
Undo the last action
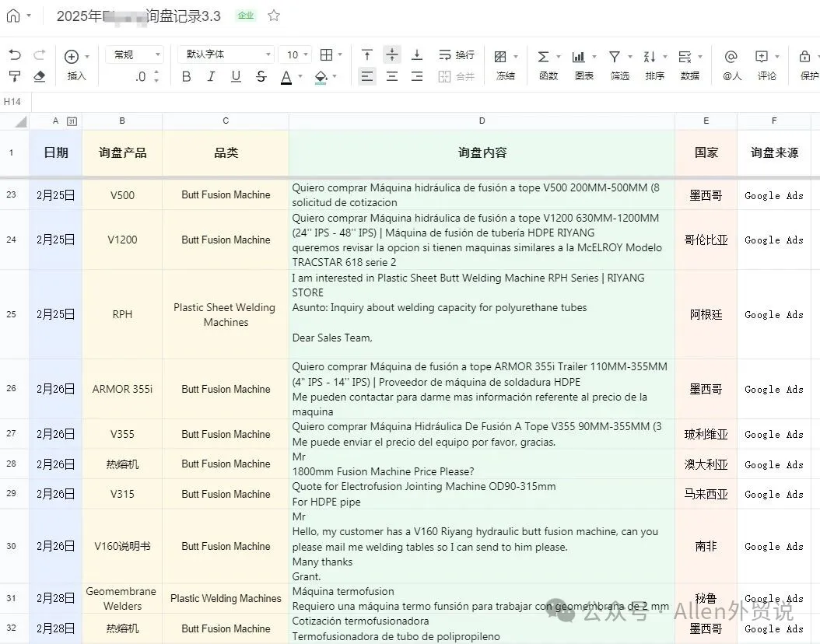pyautogui.click(x=15, y=54)
